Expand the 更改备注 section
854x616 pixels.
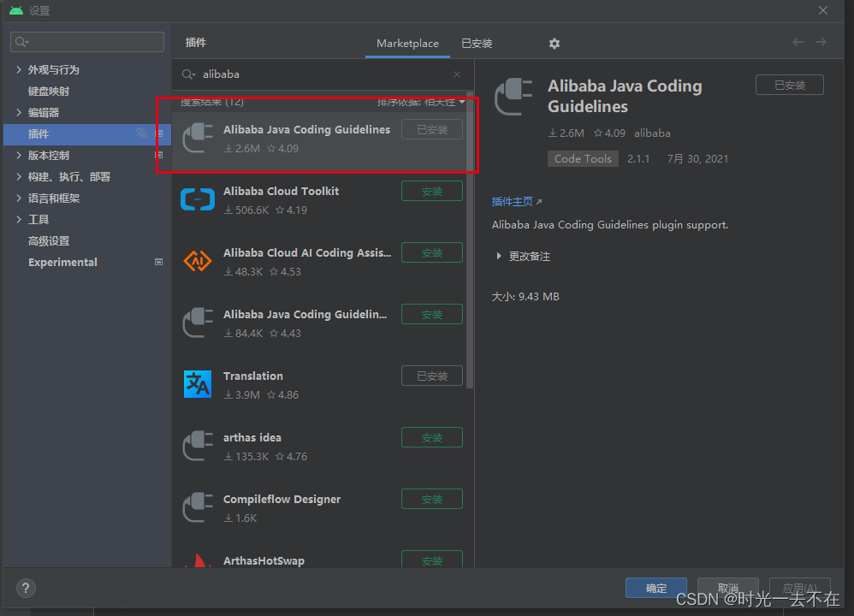tap(498, 256)
